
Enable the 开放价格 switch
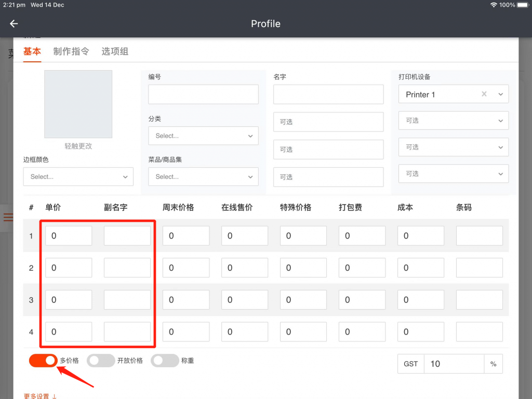(x=101, y=361)
